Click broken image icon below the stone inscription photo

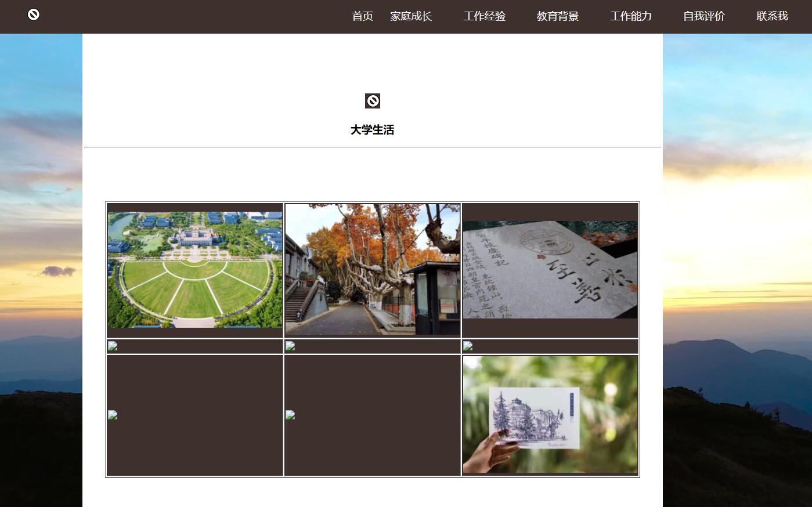click(468, 346)
